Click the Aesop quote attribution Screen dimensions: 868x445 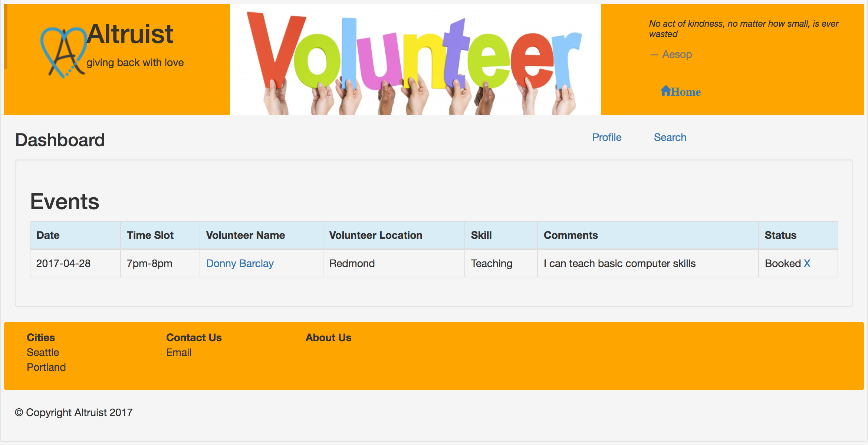pyautogui.click(x=677, y=54)
